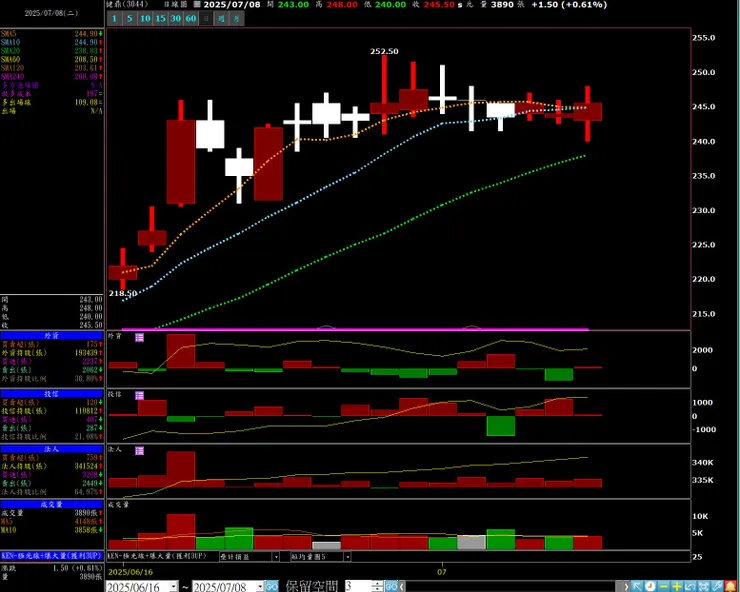Click the SMA120 legend row
The image size is (740, 592).
point(51,68)
